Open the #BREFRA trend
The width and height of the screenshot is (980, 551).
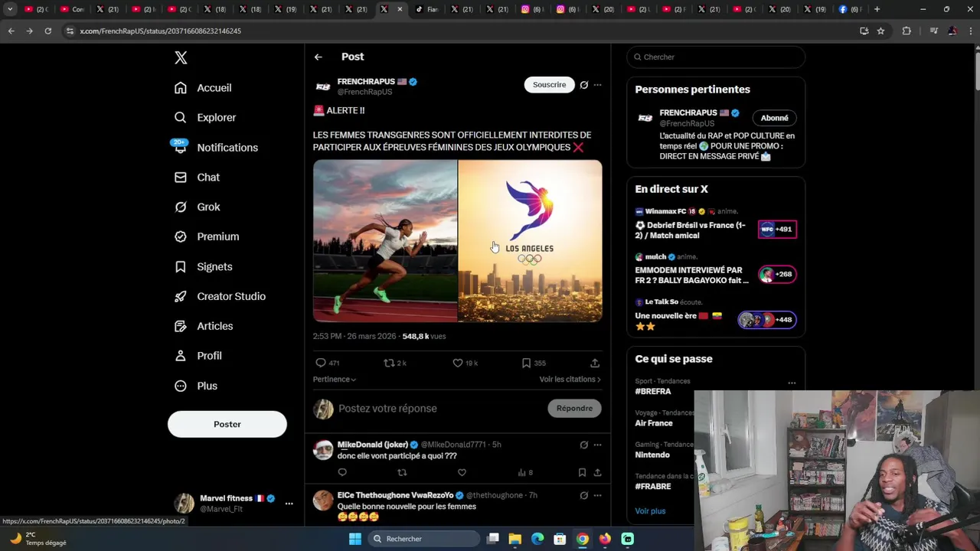653,392
